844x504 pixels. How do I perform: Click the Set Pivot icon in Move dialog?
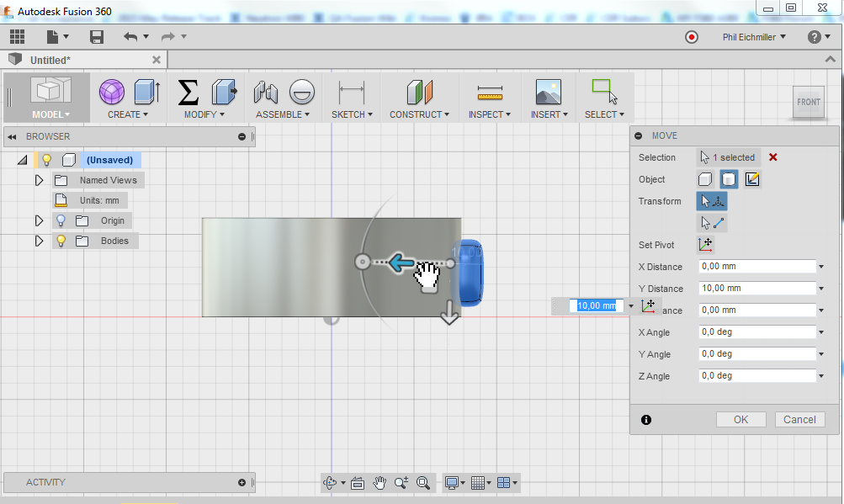pyautogui.click(x=707, y=244)
